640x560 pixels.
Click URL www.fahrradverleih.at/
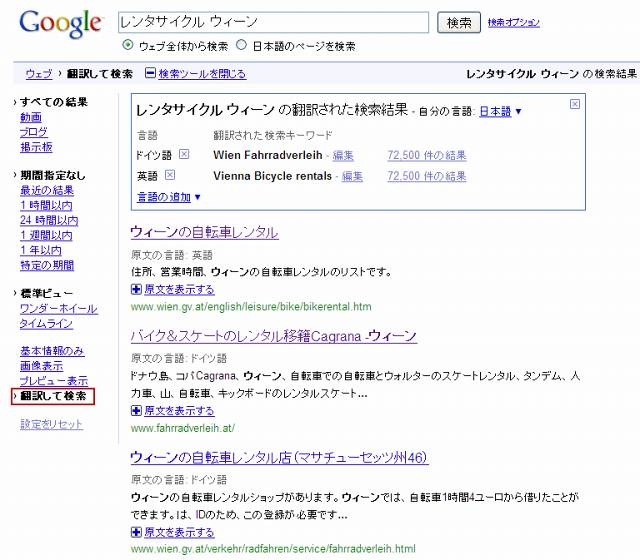point(182,428)
